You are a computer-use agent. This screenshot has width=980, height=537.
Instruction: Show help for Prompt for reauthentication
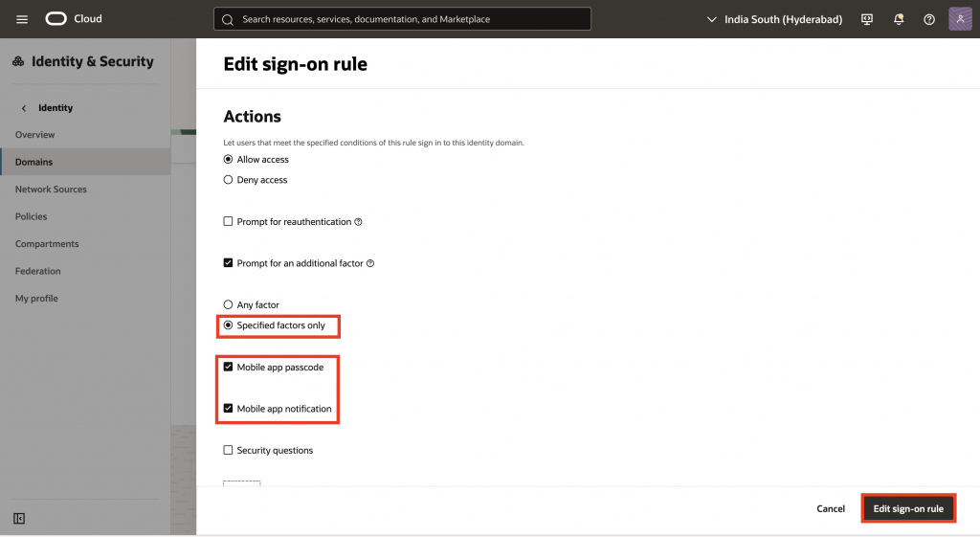click(x=358, y=222)
